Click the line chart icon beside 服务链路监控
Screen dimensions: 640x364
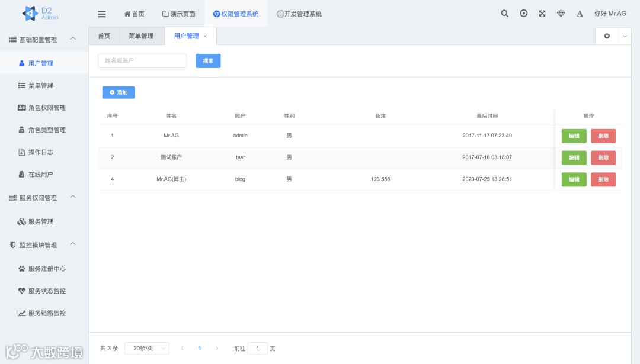click(22, 313)
